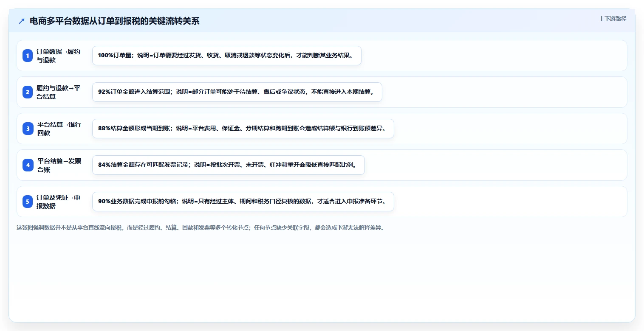Click the blue step badge 5
The height and width of the screenshot is (331, 644).
pyautogui.click(x=28, y=202)
